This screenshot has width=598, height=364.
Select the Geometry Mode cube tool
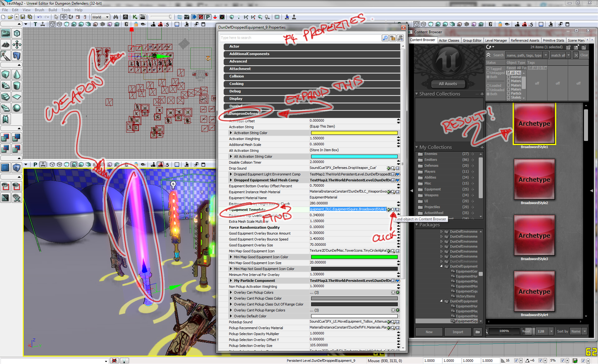pos(17,33)
